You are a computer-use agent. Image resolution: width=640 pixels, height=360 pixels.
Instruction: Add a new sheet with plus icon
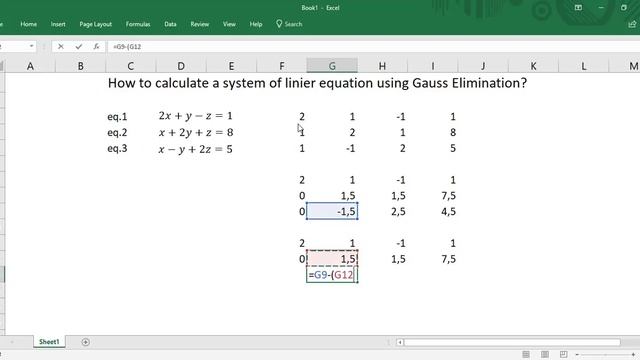click(x=85, y=342)
